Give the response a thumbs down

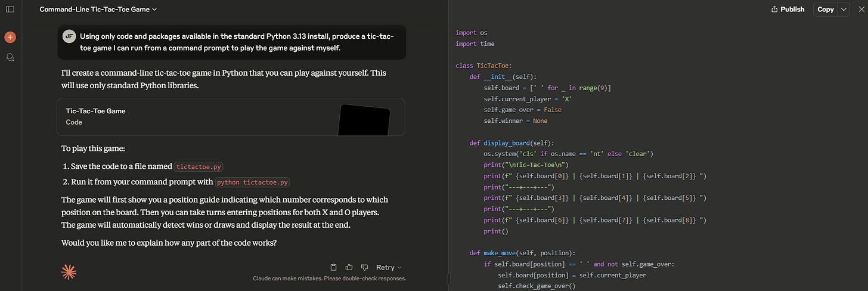(x=364, y=267)
